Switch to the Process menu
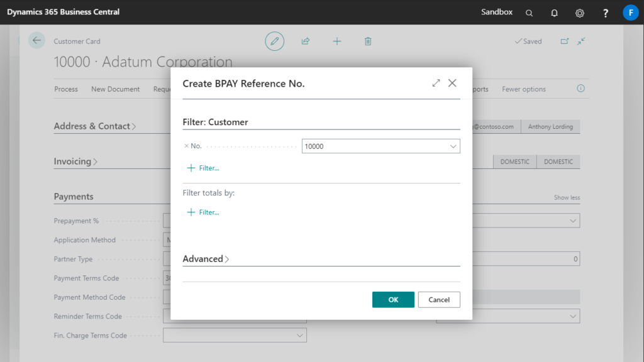Screen dimensions: 644x362 tap(66, 89)
